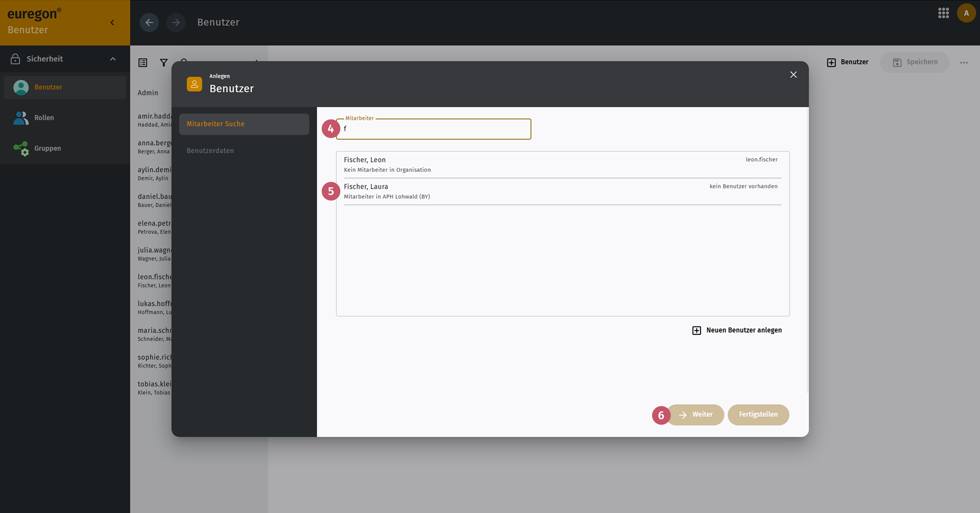Toggle the list view icon
Viewport: 980px width, 513px height.
(x=143, y=63)
